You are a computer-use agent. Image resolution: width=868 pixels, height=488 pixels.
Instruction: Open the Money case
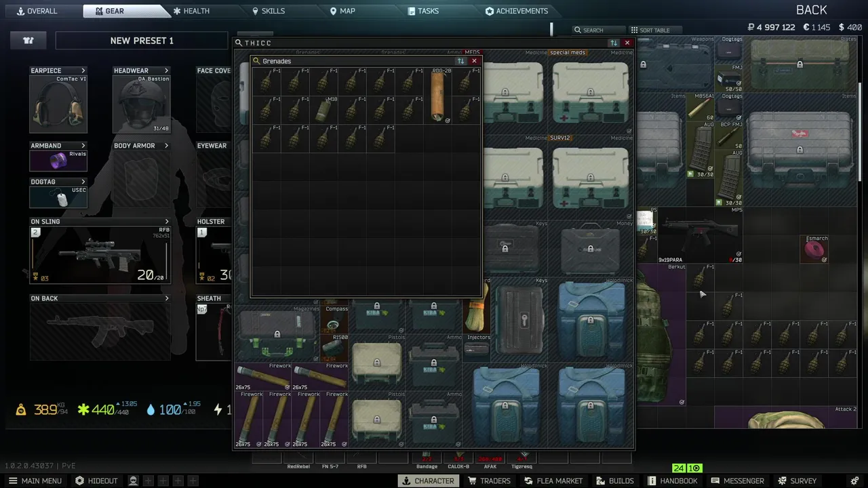tap(591, 249)
